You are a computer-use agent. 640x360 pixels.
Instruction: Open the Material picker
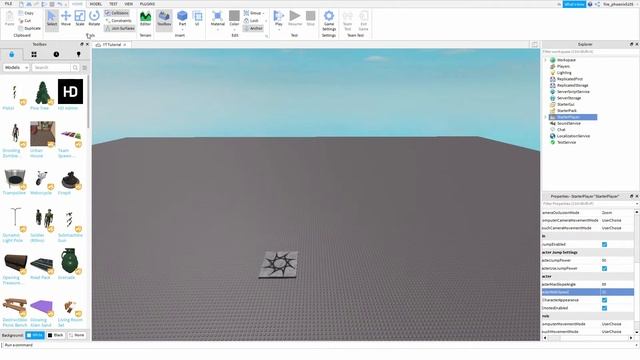(218, 20)
